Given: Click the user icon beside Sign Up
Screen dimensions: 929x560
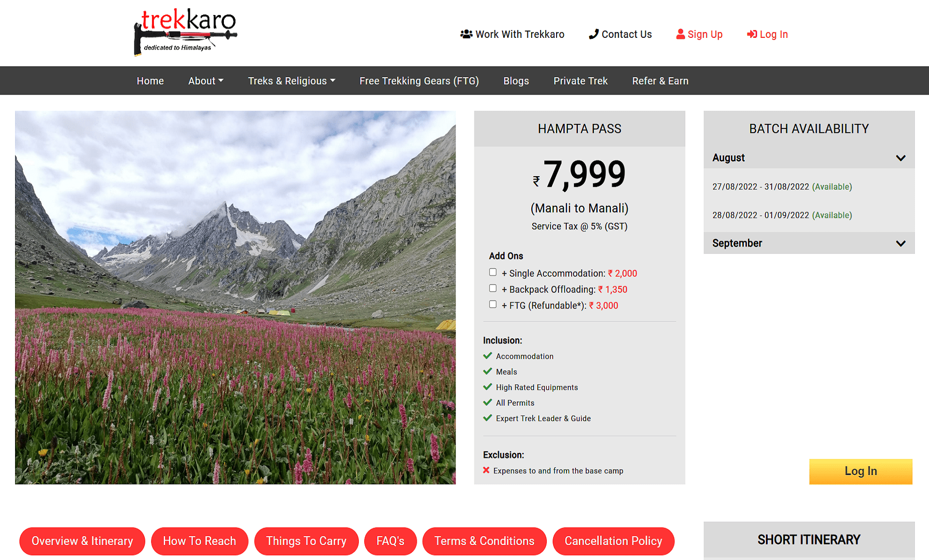Looking at the screenshot, I should (x=680, y=34).
